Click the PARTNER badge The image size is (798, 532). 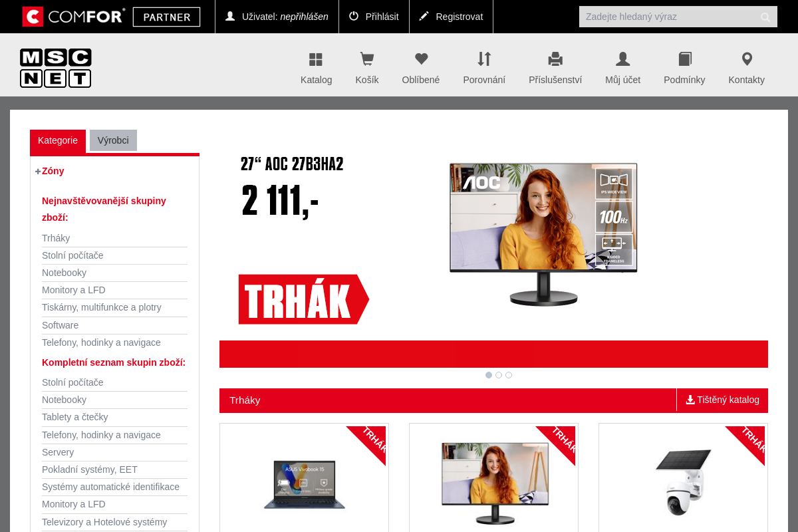click(x=166, y=17)
